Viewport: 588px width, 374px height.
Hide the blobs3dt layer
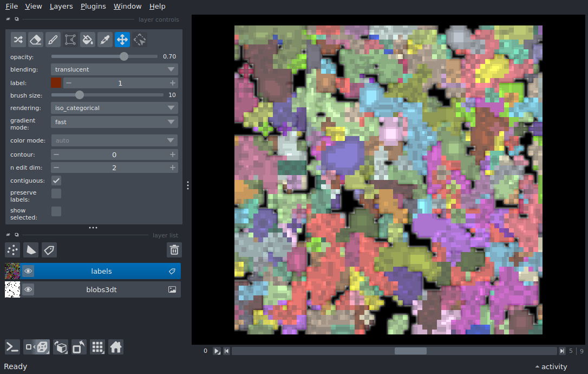[28, 290]
